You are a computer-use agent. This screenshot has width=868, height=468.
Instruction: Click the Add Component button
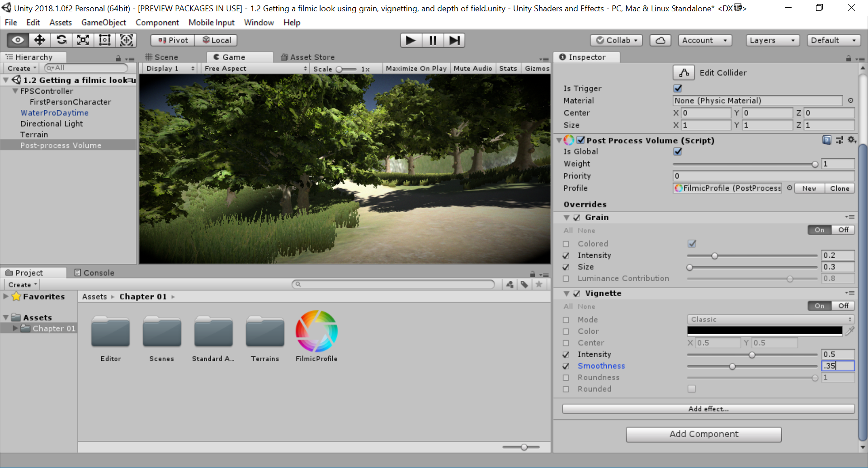[703, 434]
